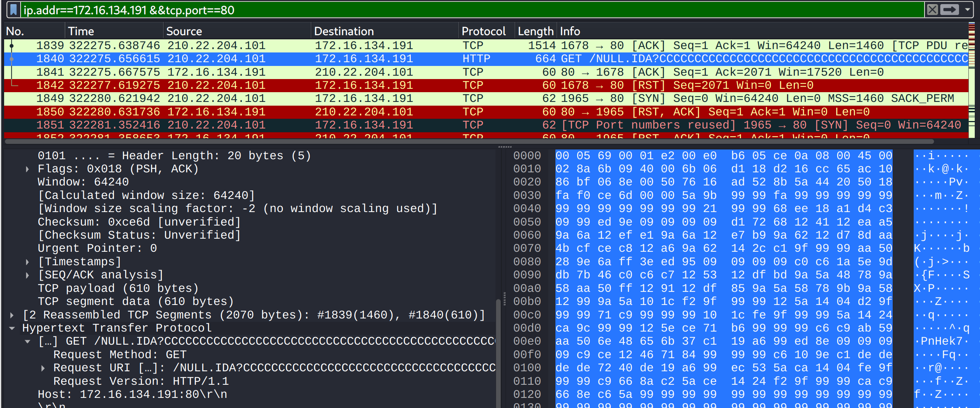Viewport: 980px width, 408px height.
Task: Expand the 2 Reassembled TCP Segments node
Action: 12,315
